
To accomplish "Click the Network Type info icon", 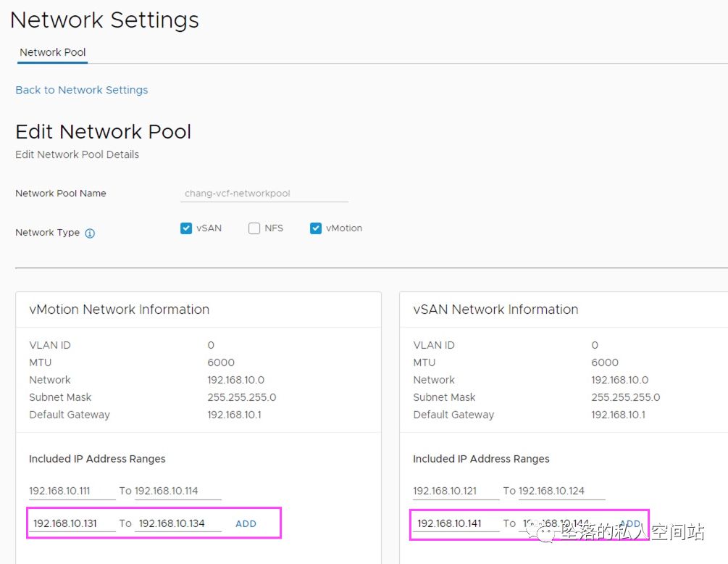I will coord(90,233).
